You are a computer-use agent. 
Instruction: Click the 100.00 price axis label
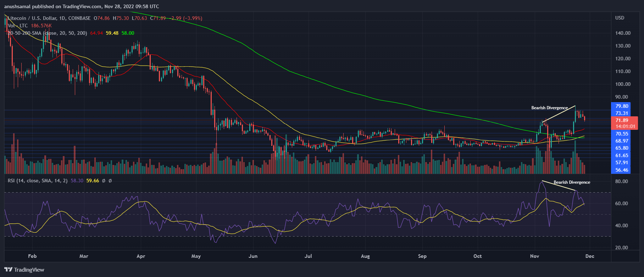coord(623,84)
